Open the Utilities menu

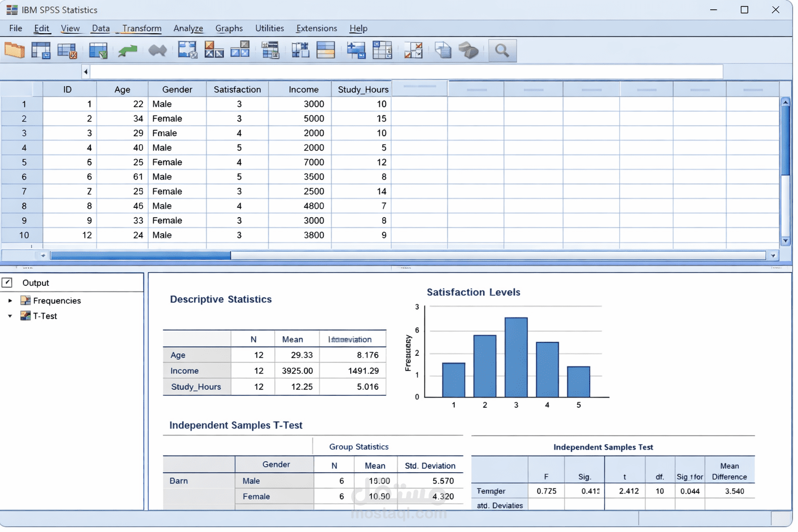pyautogui.click(x=270, y=28)
